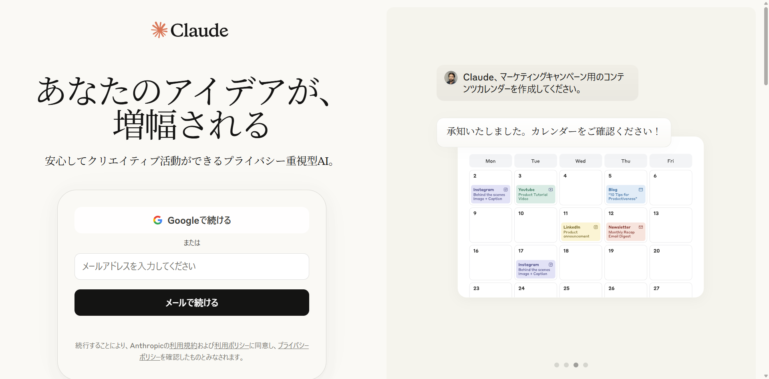Click calendar day cell 9
The width and height of the screenshot is (769, 379).
[490, 225]
